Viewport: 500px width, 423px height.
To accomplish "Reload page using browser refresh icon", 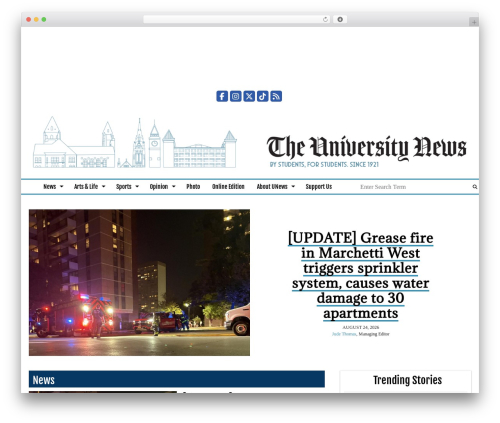I will pyautogui.click(x=325, y=20).
